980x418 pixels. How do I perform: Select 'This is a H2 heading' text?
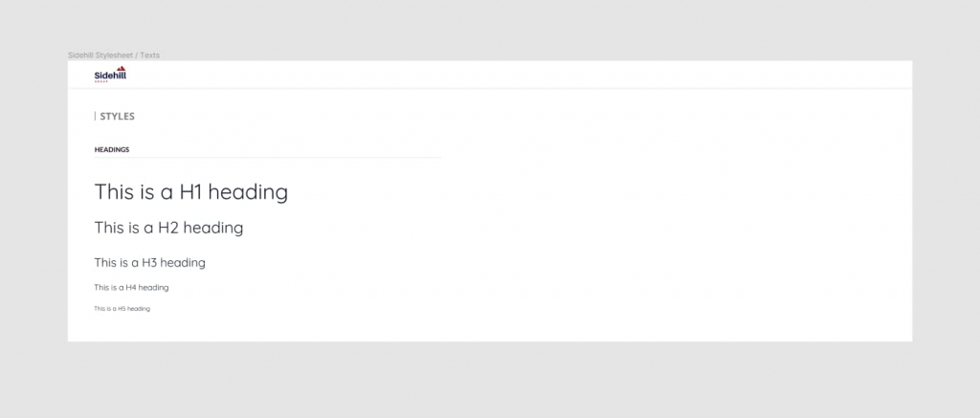[x=168, y=228]
